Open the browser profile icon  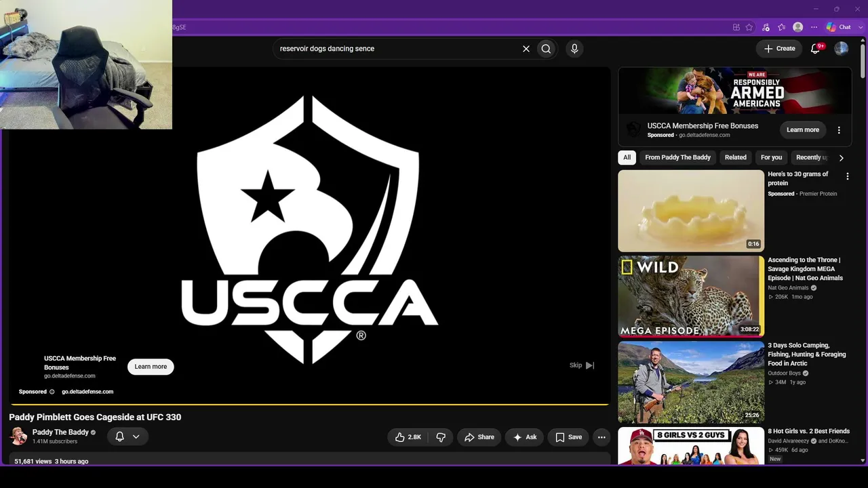(798, 27)
